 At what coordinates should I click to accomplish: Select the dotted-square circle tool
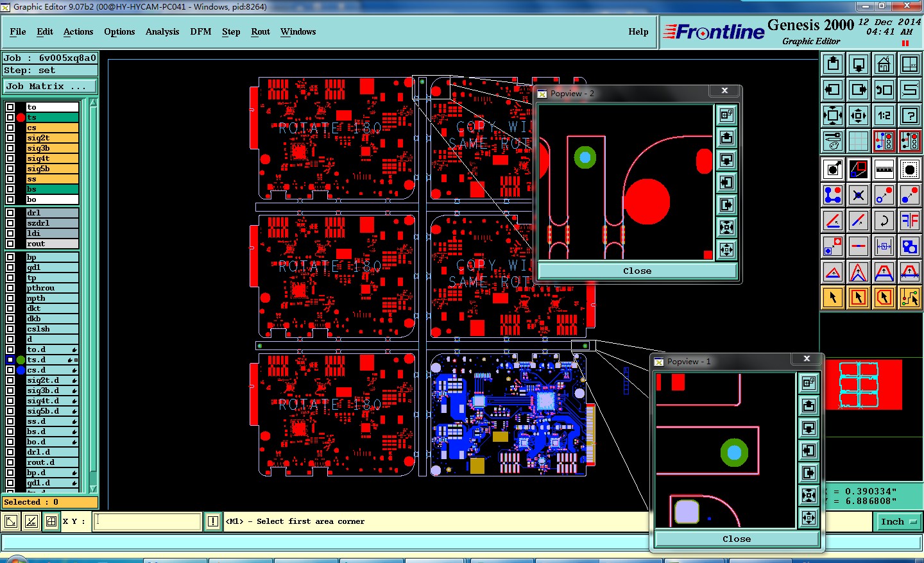(910, 169)
